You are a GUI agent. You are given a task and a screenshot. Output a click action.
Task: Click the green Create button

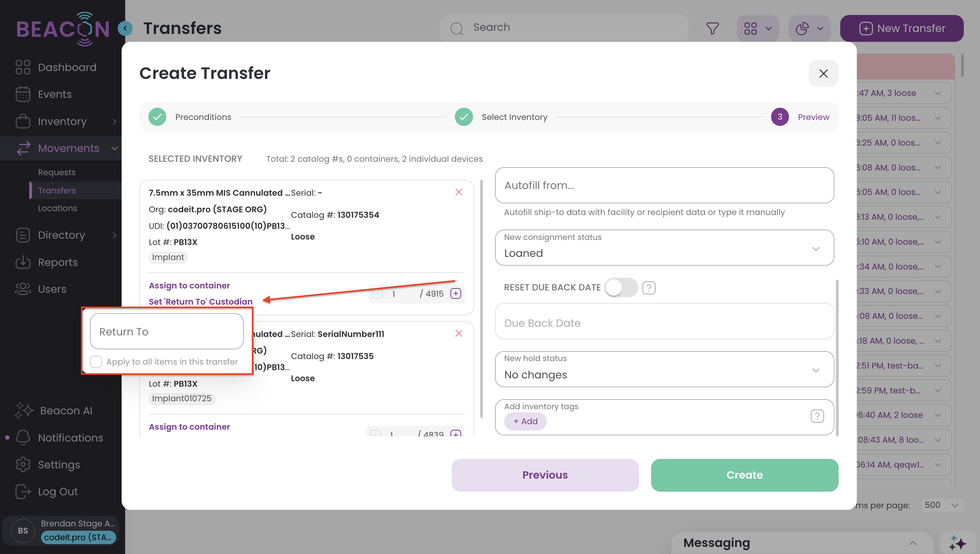coord(744,475)
